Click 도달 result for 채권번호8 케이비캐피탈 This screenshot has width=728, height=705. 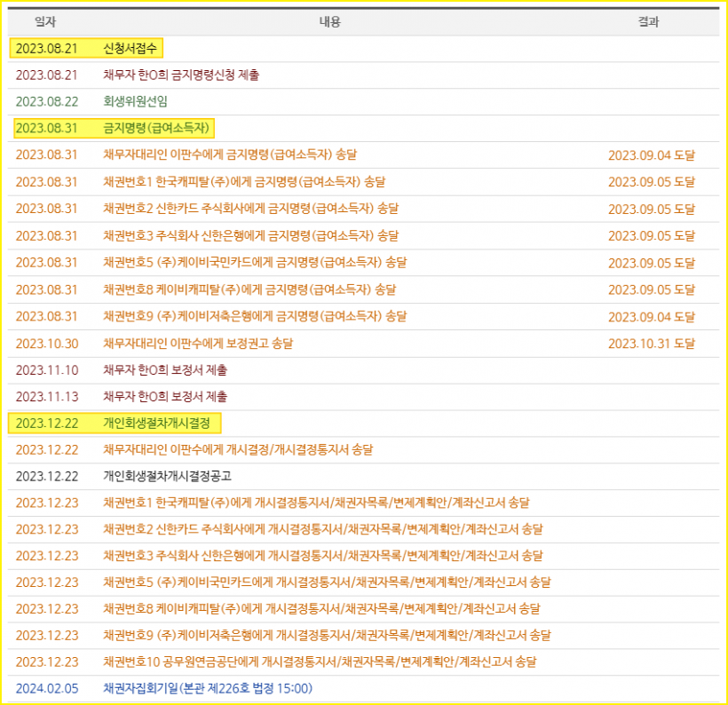pos(652,289)
